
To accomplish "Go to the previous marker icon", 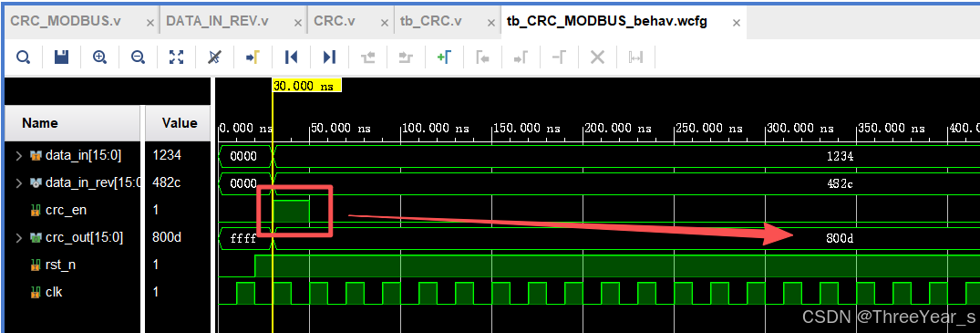I will 482,57.
